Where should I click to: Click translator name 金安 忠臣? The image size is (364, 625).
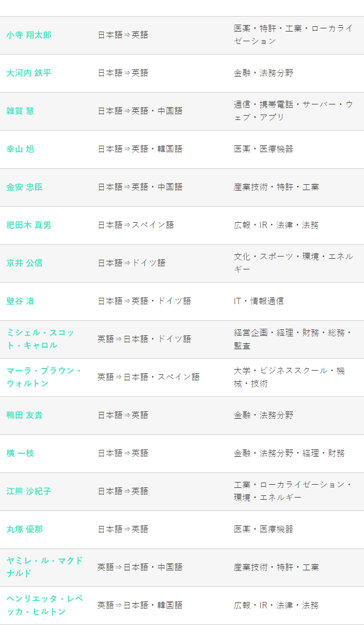(25, 187)
